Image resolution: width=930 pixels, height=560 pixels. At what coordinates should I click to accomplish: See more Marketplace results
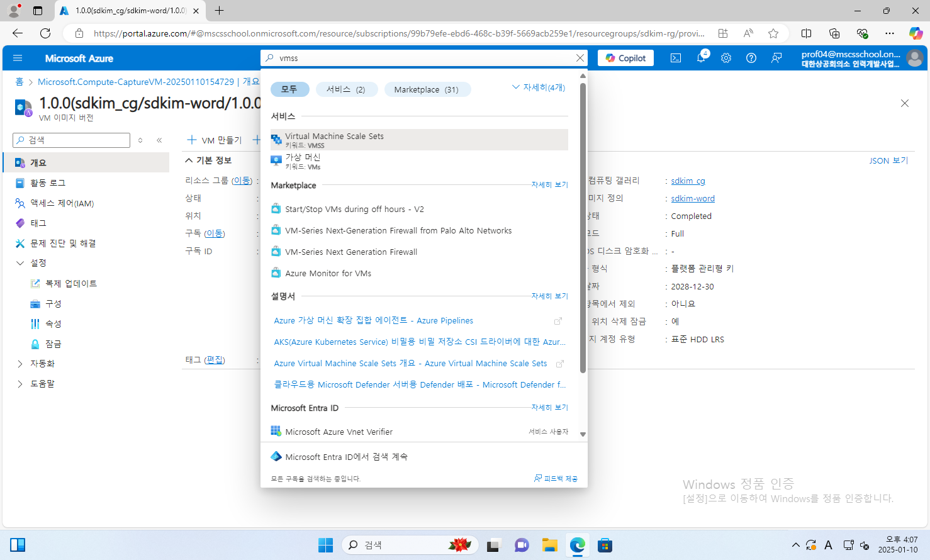pyautogui.click(x=549, y=185)
